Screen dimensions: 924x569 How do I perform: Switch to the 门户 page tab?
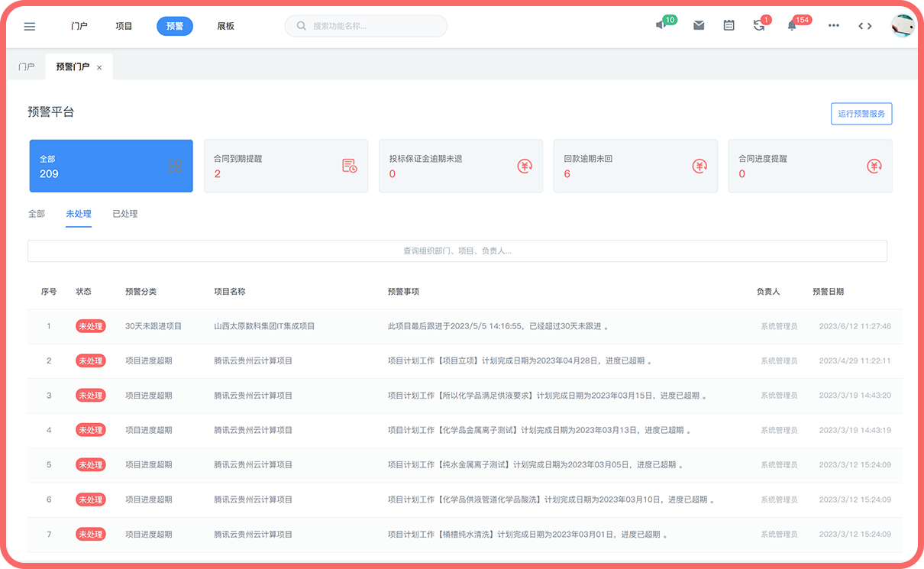tap(27, 67)
